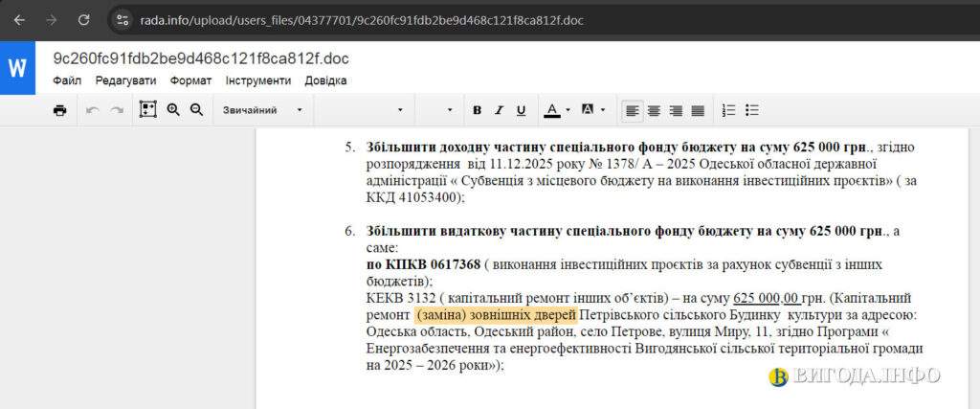The width and height of the screenshot is (980, 409).
Task: Insert a numbered list
Action: click(x=729, y=110)
